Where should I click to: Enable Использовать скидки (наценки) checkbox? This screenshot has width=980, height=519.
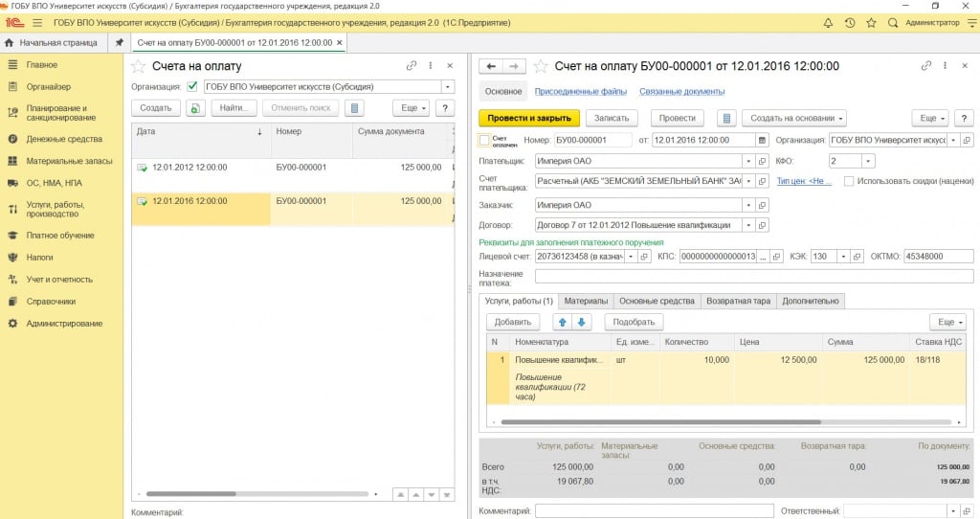(x=849, y=181)
